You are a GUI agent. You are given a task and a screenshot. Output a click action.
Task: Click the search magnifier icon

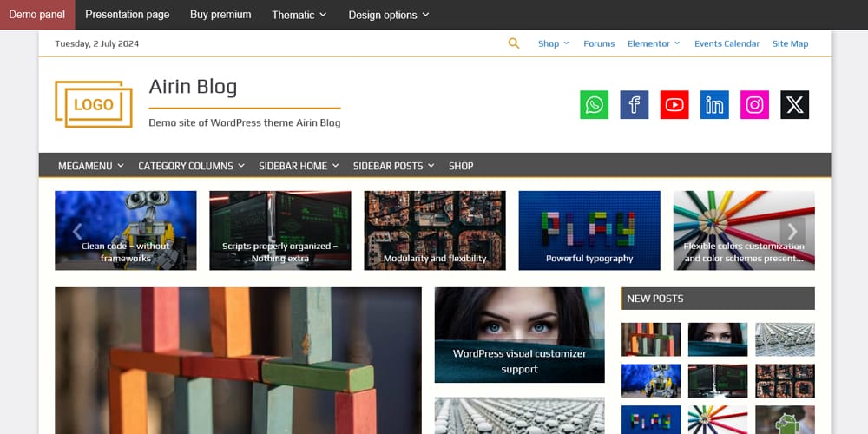point(514,43)
